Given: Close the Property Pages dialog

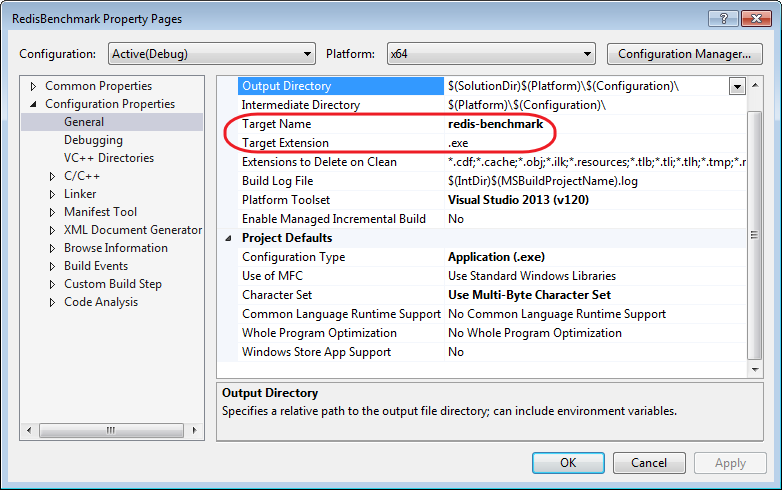Looking at the screenshot, I should pyautogui.click(x=753, y=18).
